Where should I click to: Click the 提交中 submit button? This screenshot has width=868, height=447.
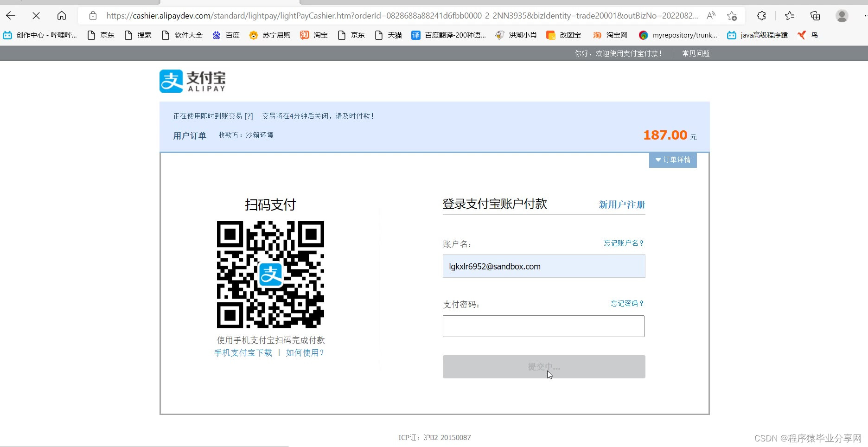(x=544, y=367)
